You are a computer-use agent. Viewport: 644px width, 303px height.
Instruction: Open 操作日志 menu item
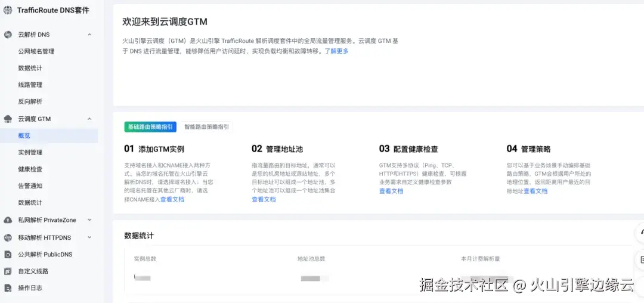[30, 288]
